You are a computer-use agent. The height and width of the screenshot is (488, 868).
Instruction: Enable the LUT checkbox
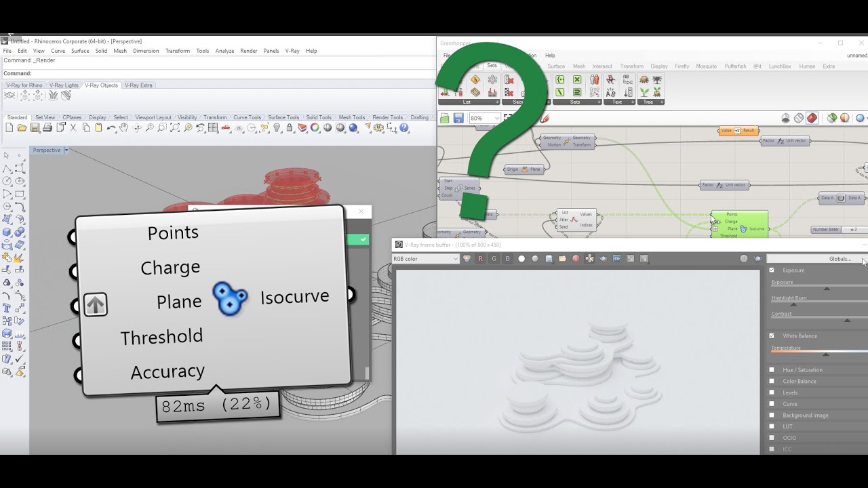point(771,426)
